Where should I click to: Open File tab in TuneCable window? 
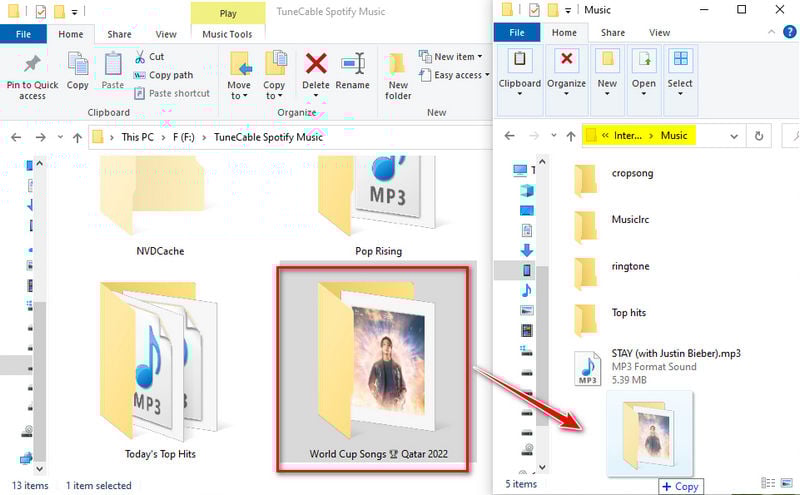click(x=23, y=34)
